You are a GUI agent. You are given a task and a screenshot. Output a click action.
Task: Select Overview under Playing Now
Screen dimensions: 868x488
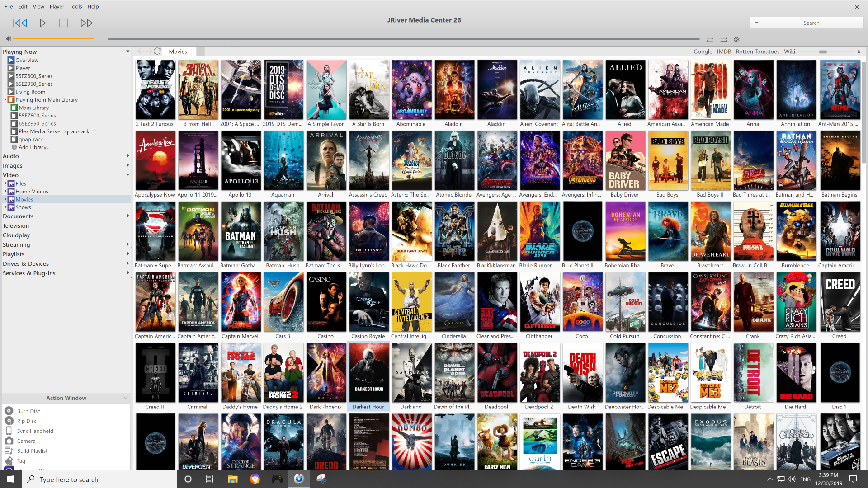[27, 60]
